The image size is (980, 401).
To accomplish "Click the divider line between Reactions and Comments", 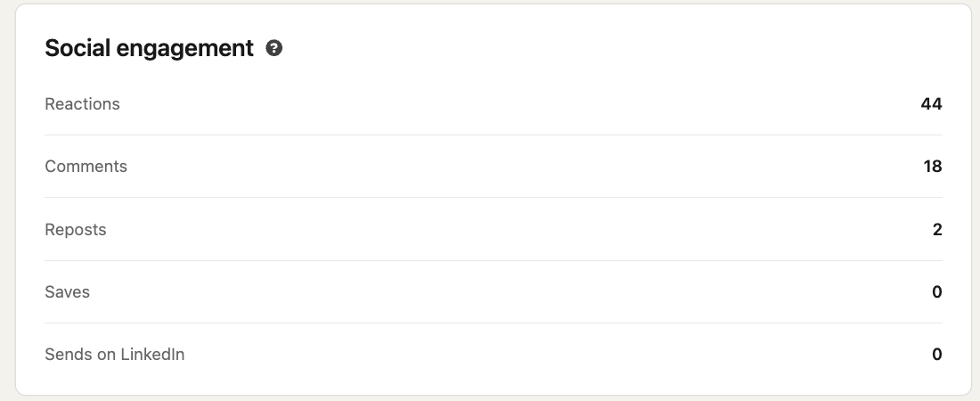I will click(x=493, y=135).
